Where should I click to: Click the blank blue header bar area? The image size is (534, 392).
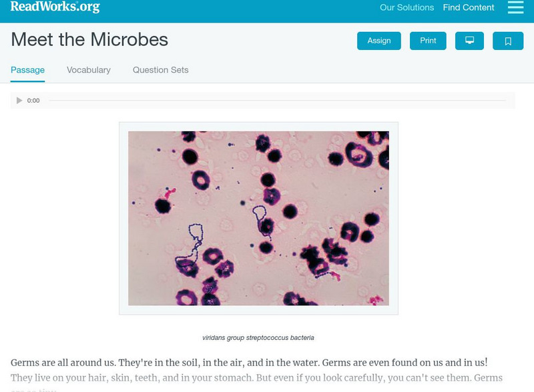click(234, 8)
